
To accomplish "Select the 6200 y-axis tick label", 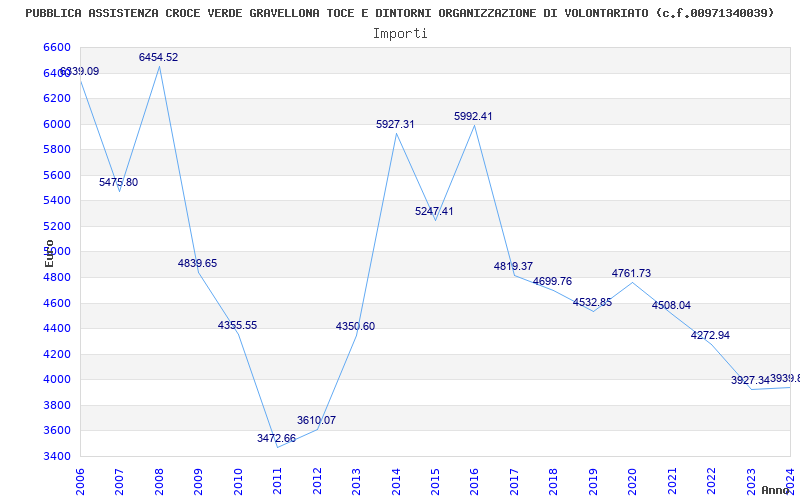I will click(57, 98).
